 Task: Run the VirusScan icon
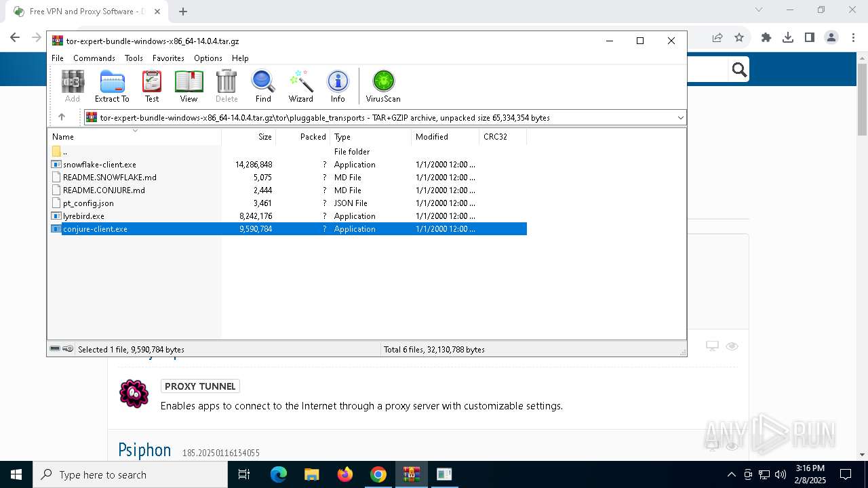point(383,86)
